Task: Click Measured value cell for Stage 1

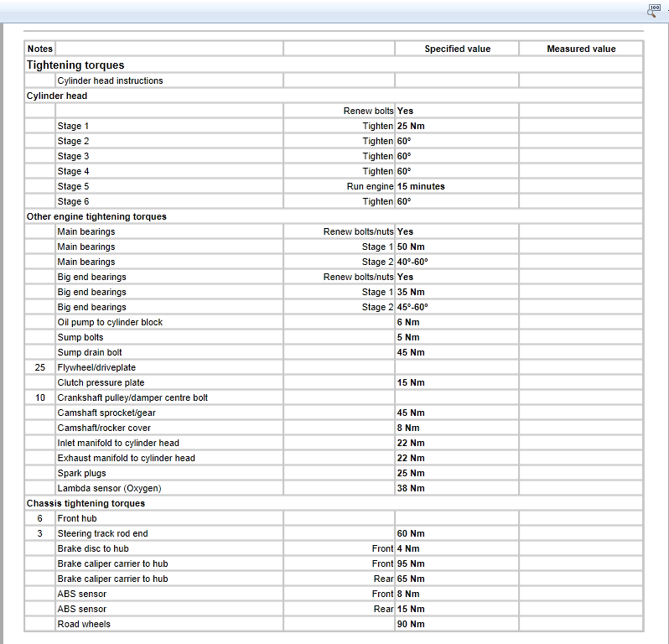Action: [581, 126]
